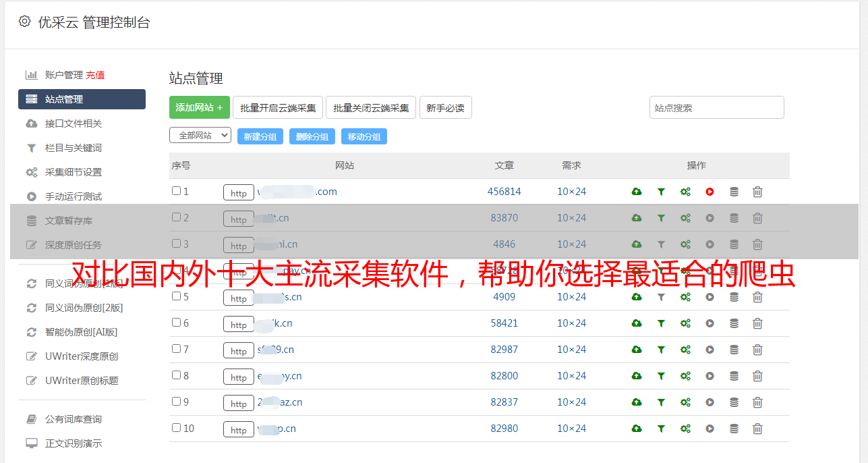The height and width of the screenshot is (463, 868).
Task: Click the database stack icon in row 9
Action: point(734,402)
